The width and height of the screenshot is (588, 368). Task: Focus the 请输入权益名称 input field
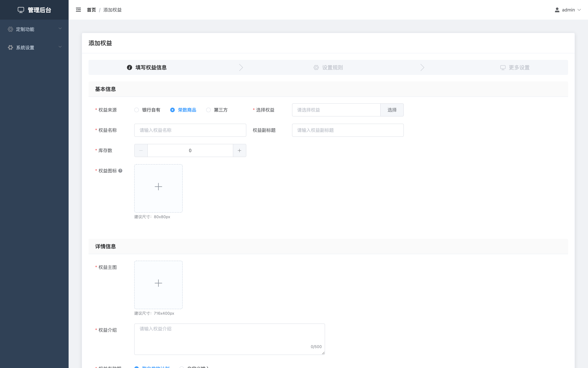point(190,130)
